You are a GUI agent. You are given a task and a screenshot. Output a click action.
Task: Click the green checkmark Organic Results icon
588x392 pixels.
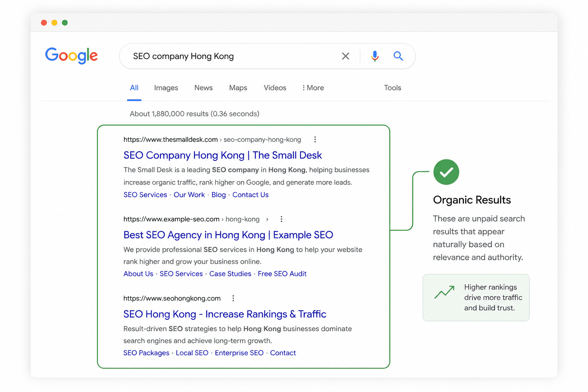tap(446, 172)
